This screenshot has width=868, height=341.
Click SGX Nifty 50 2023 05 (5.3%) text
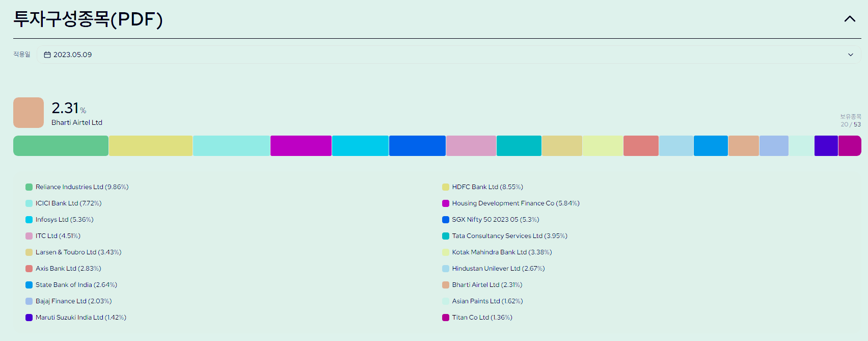click(496, 220)
